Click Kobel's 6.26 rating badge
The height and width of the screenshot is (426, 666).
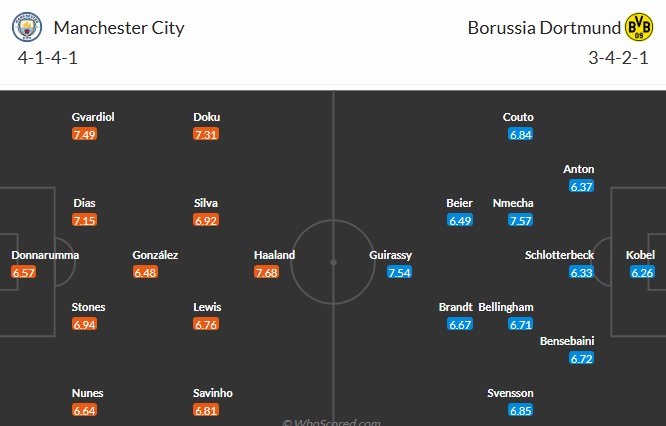642,272
